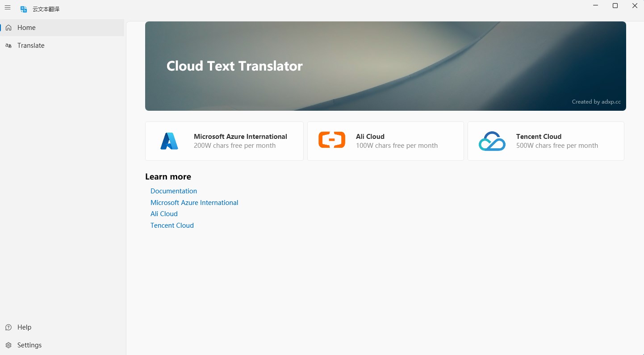The image size is (644, 355).
Task: Open the Ali Cloud service card
Action: [x=385, y=141]
